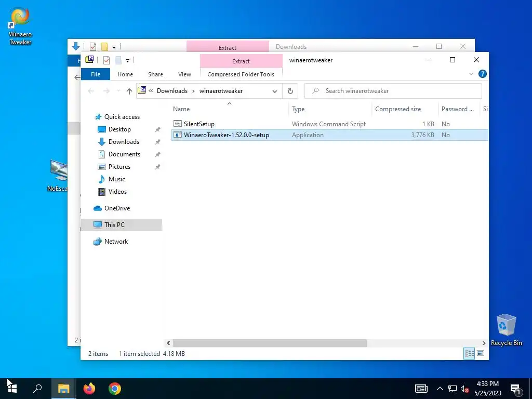The width and height of the screenshot is (532, 399).
Task: Open taskbar search magnifier
Action: tap(37, 389)
